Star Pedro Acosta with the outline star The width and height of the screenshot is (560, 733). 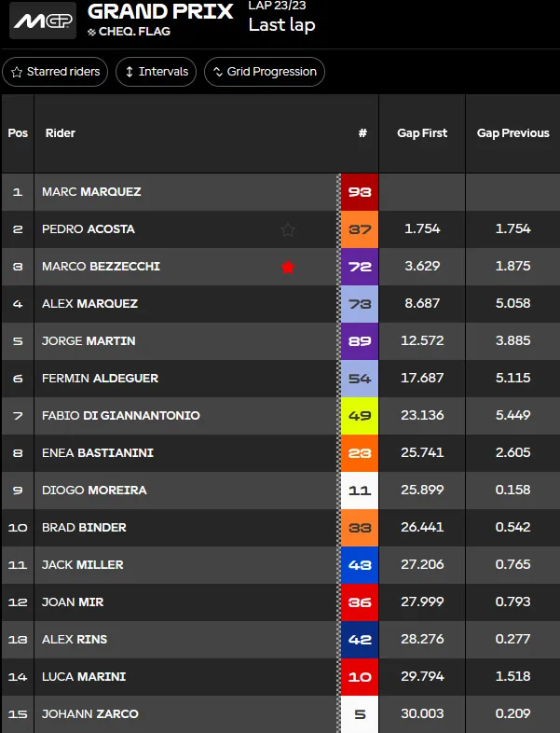288,229
